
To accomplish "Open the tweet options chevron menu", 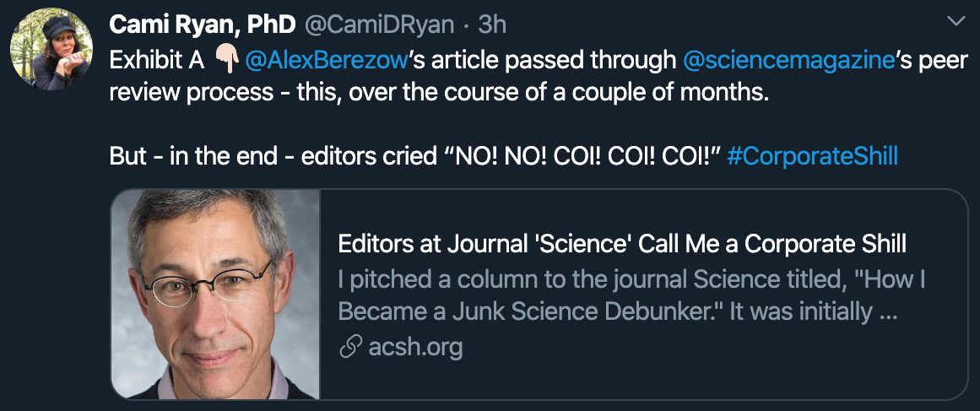I will click(956, 20).
